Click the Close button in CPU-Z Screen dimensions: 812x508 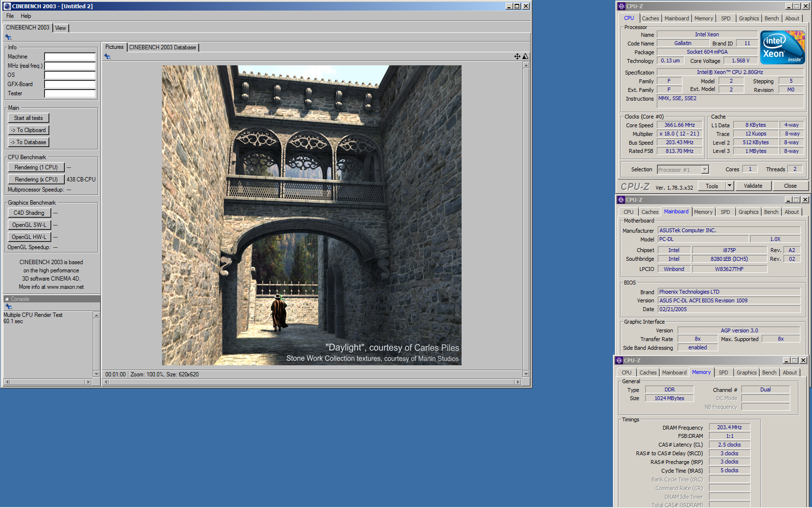(790, 186)
